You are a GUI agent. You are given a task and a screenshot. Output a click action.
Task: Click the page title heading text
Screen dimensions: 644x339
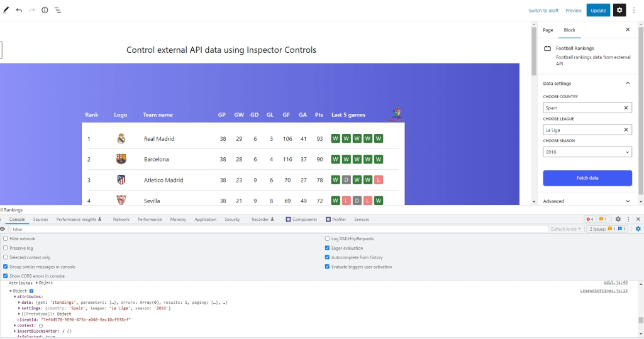pos(221,50)
